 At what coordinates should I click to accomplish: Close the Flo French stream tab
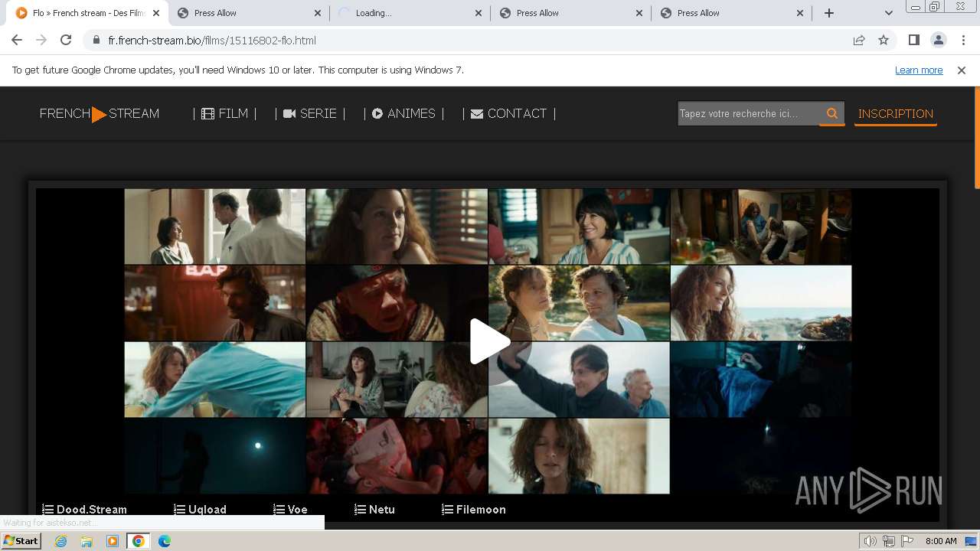tap(156, 13)
